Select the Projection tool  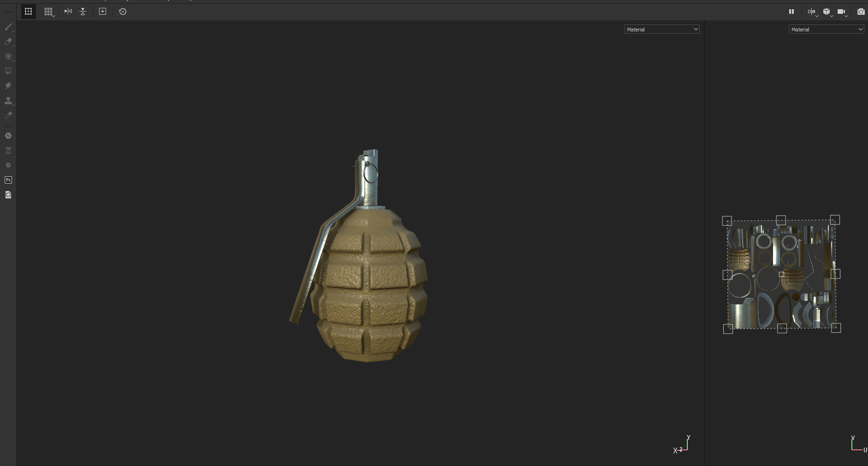click(8, 56)
